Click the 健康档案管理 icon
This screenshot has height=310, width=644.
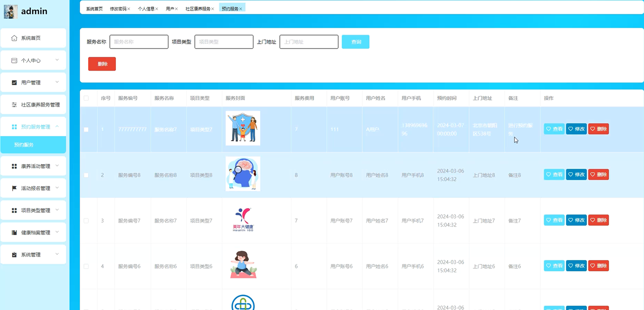coord(14,232)
